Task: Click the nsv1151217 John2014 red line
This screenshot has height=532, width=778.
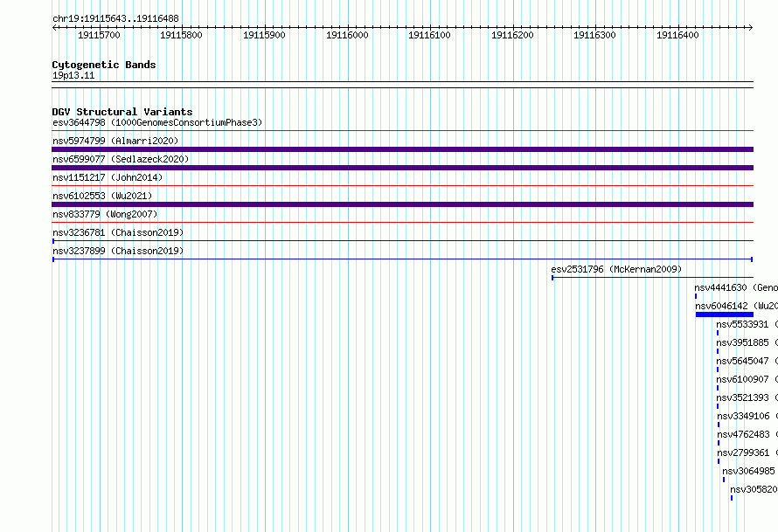Action: click(402, 186)
